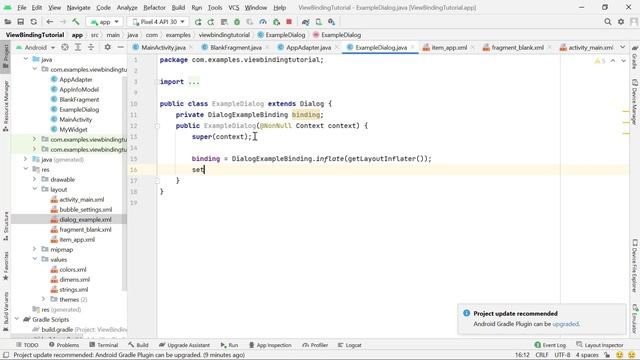Click the upgraded link in notification
Screen dimensions: 640x360
[565, 324]
